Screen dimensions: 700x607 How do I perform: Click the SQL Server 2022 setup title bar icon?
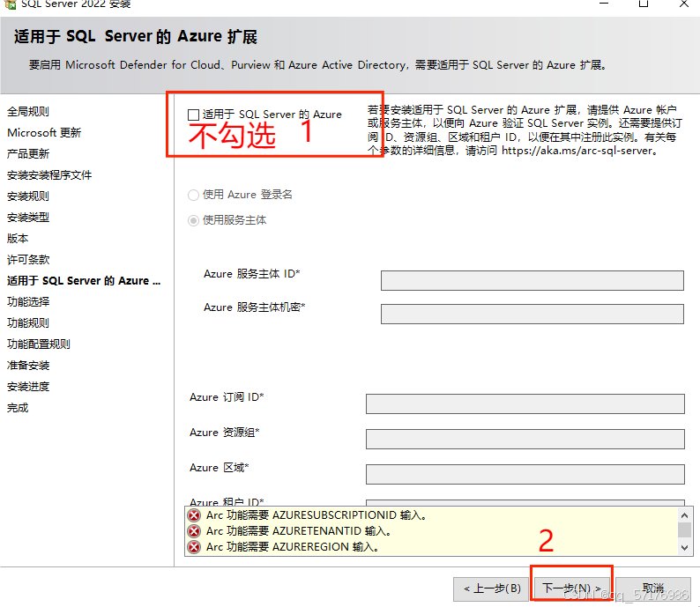click(x=11, y=4)
